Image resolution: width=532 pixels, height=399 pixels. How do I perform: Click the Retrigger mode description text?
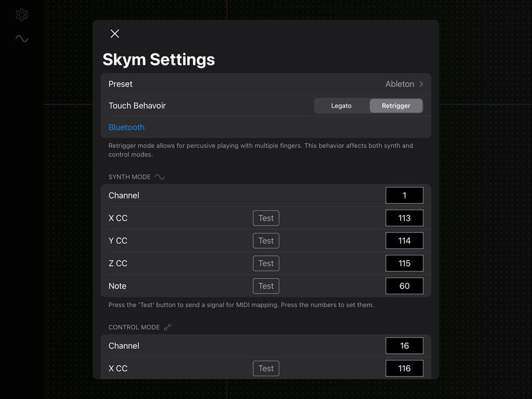coord(261,150)
